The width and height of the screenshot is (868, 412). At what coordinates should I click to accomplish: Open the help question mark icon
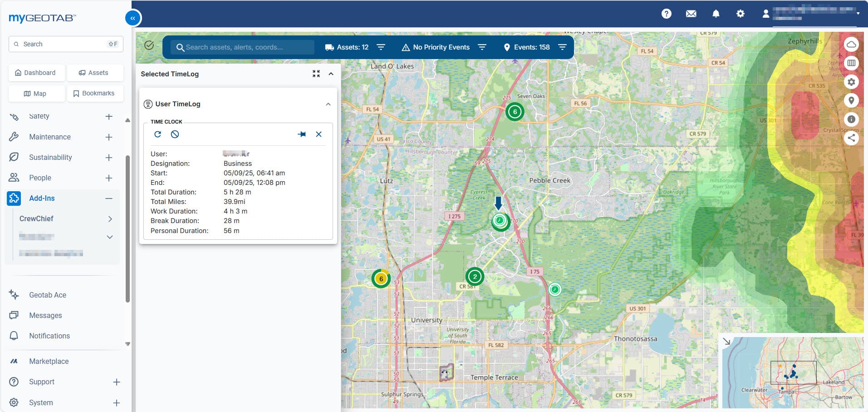point(666,14)
